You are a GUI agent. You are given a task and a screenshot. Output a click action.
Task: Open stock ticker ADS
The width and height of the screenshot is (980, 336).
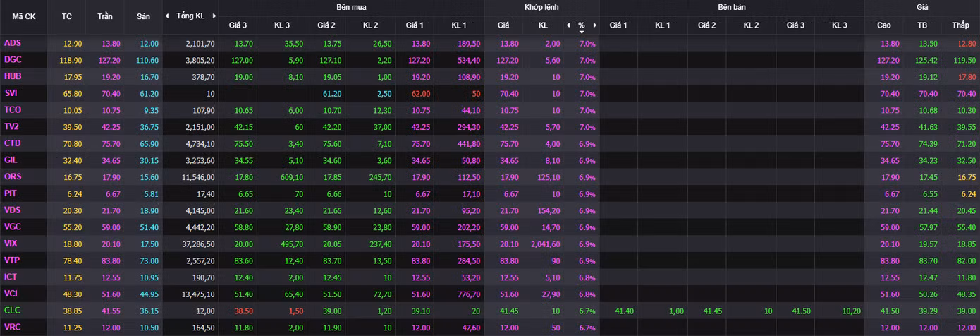coord(13,43)
